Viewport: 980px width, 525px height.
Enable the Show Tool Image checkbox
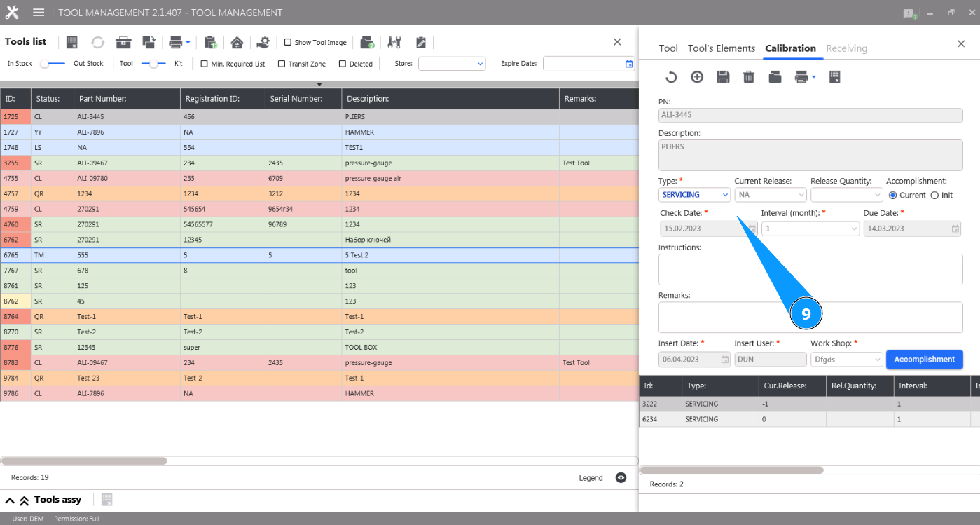click(288, 43)
